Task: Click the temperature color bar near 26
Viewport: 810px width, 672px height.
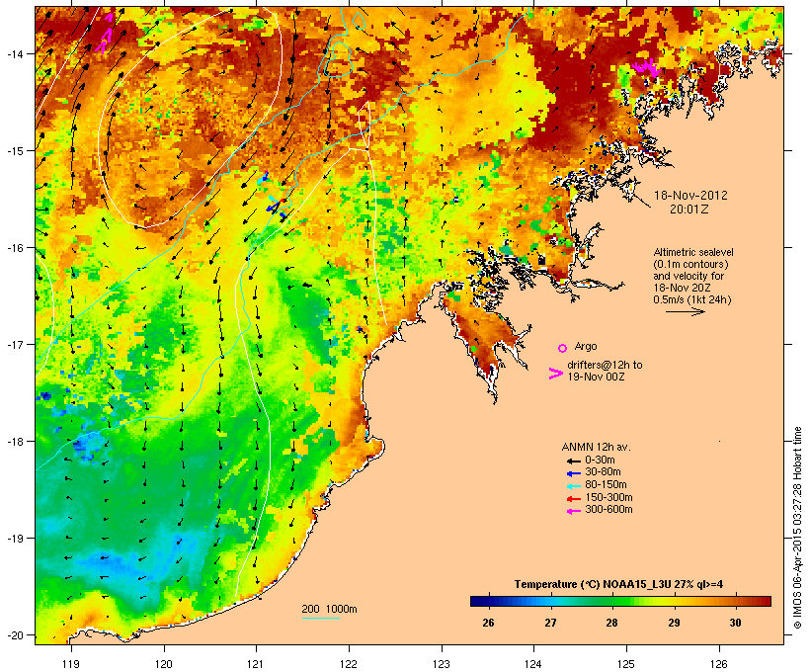Action: [488, 601]
